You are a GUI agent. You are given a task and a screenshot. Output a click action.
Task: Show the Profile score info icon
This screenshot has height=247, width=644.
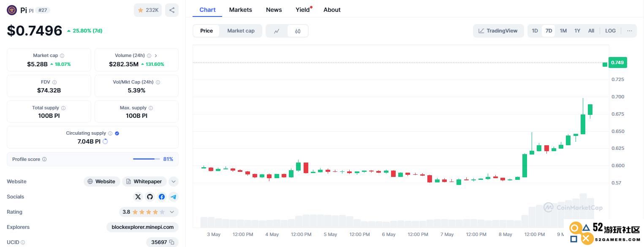pyautogui.click(x=44, y=160)
